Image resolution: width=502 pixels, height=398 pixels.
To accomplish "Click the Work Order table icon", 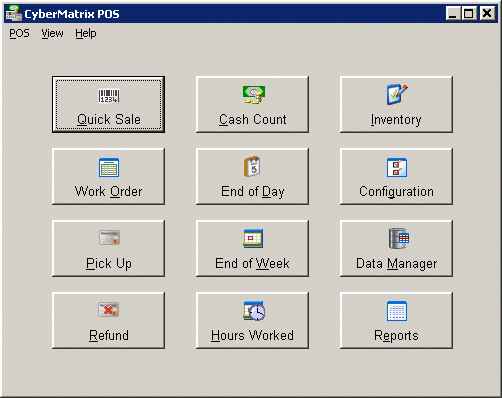I will point(109,167).
